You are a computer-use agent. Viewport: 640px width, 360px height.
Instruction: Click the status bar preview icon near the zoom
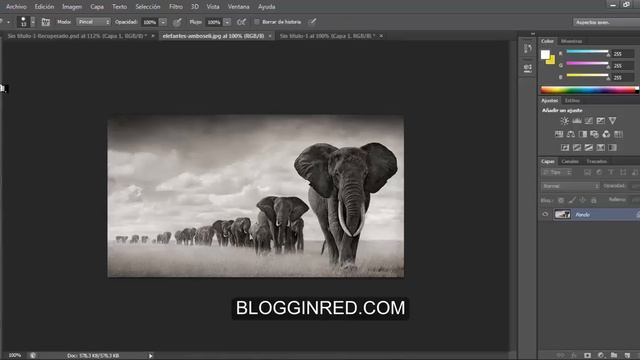[x=33, y=356]
